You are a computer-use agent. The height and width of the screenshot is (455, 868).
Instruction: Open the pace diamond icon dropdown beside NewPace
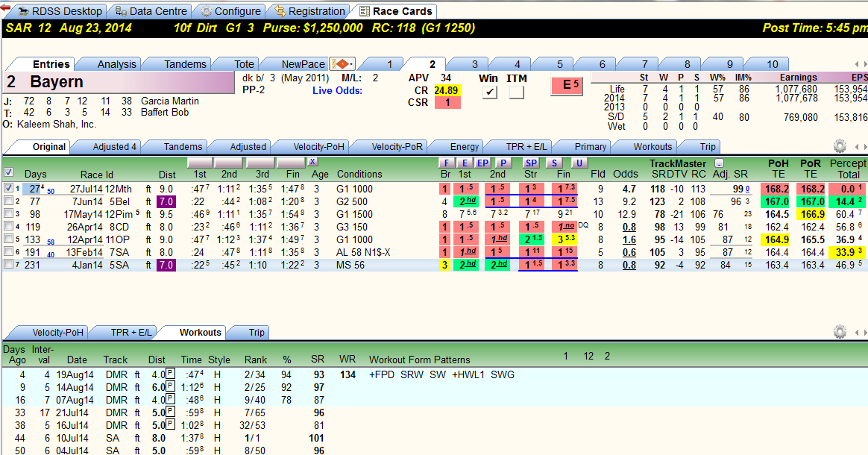[x=342, y=63]
